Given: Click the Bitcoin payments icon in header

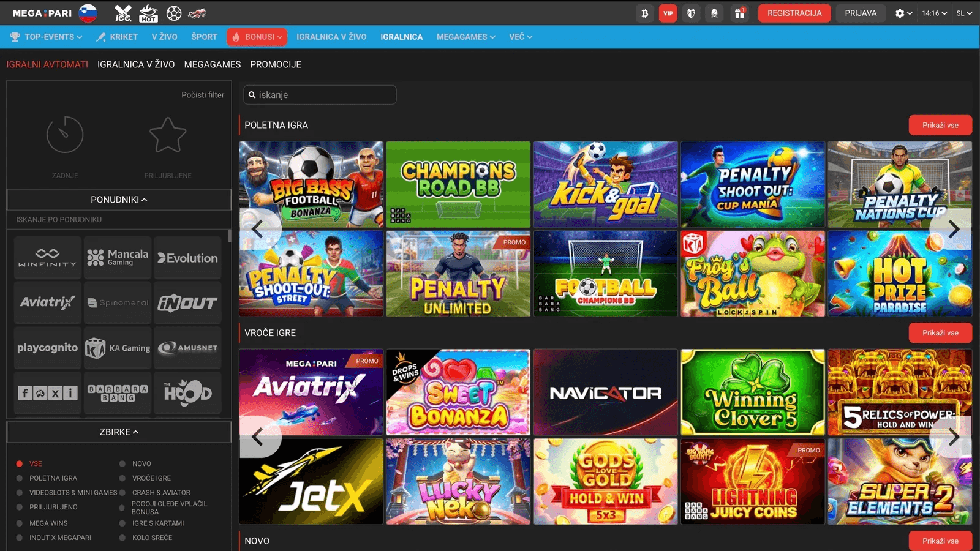Looking at the screenshot, I should coord(644,13).
